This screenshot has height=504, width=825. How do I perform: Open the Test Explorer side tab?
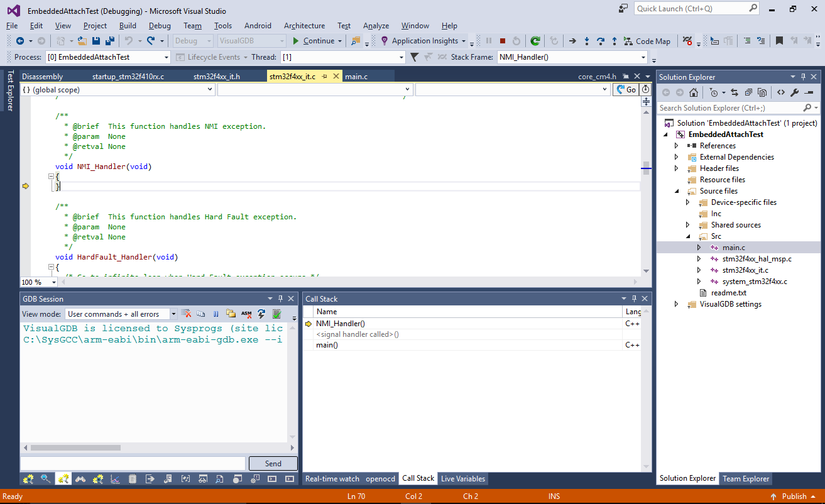point(9,90)
